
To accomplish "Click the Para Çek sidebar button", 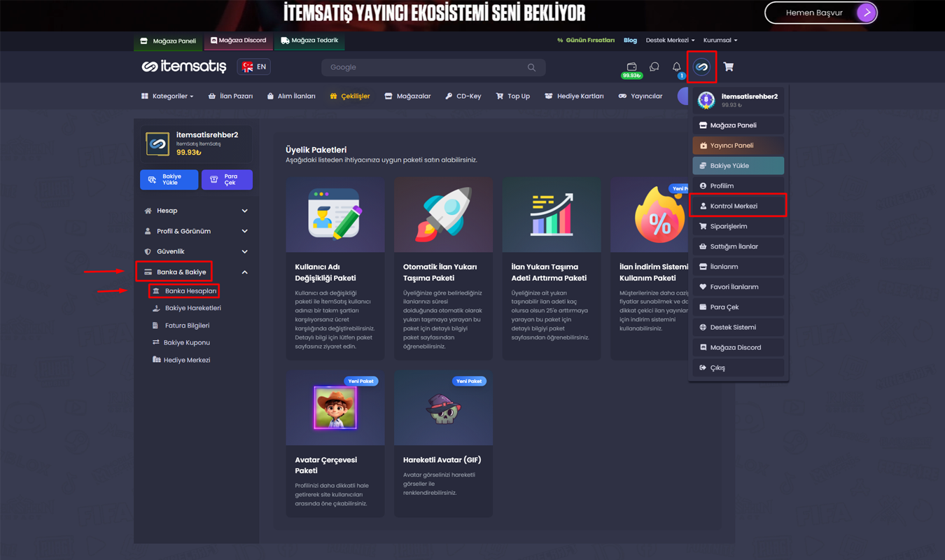I will tap(227, 180).
